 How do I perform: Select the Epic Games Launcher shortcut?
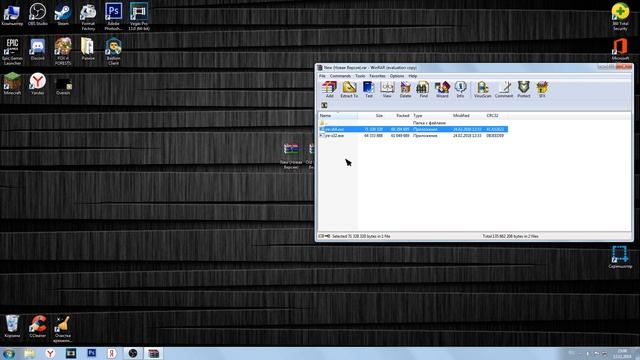[12, 51]
